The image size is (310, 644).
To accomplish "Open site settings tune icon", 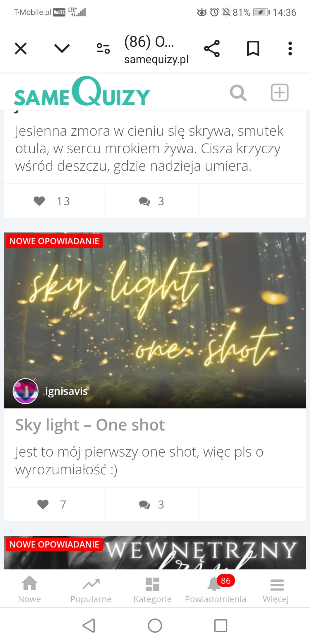I will click(x=103, y=48).
